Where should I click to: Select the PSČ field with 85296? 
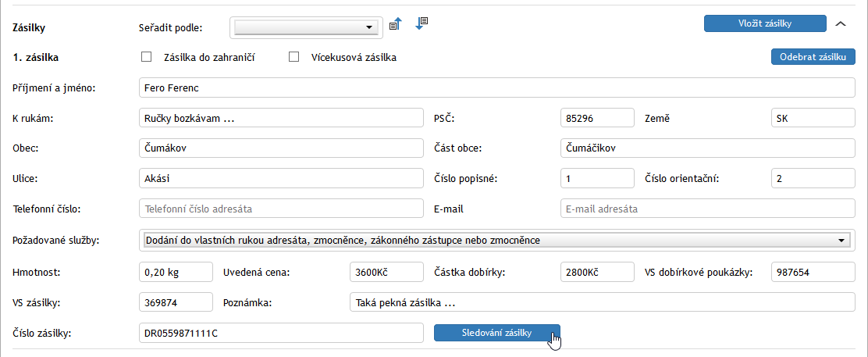597,118
